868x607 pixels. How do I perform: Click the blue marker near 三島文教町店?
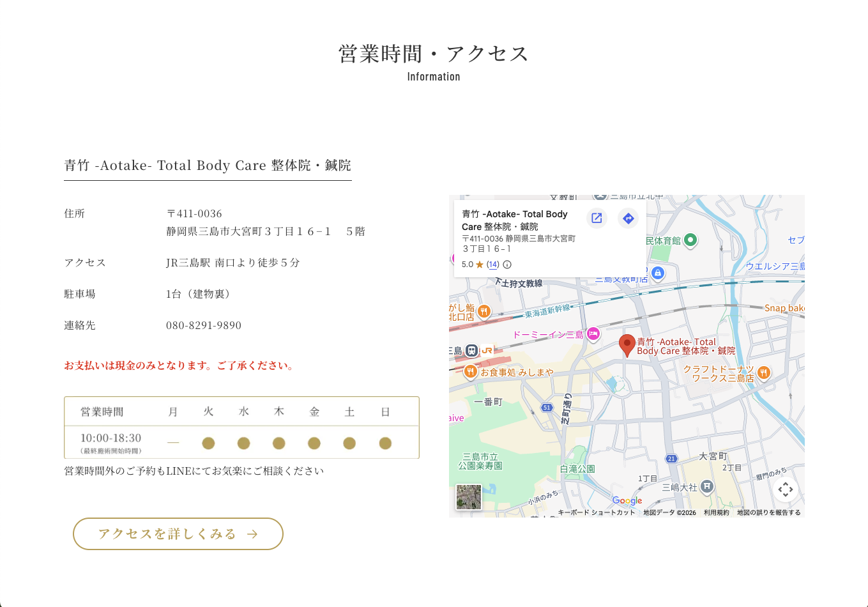[658, 273]
